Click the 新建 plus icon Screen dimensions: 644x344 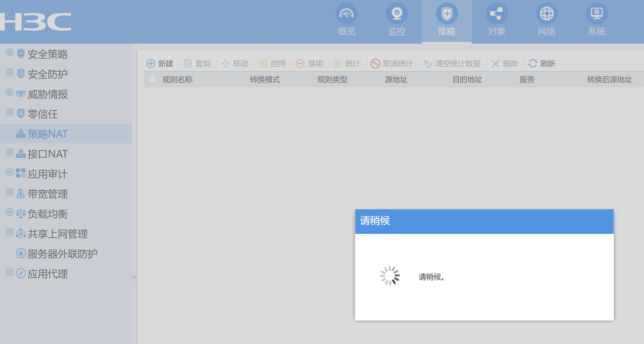151,64
